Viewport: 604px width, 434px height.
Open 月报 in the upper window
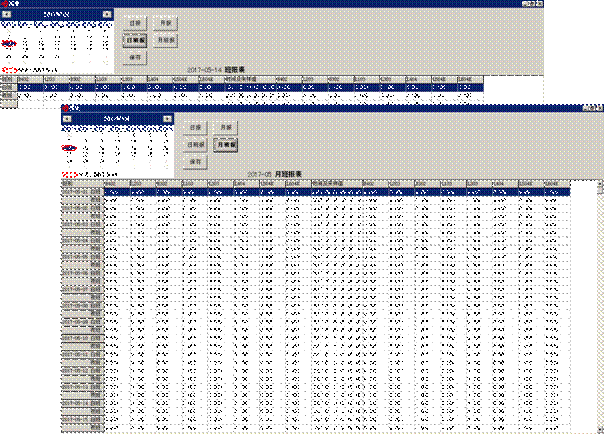coord(168,22)
